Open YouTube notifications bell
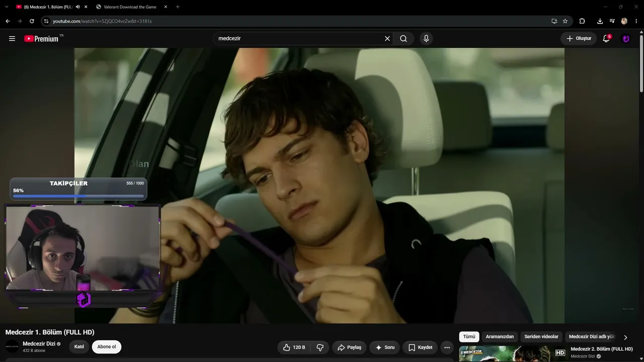 [606, 39]
